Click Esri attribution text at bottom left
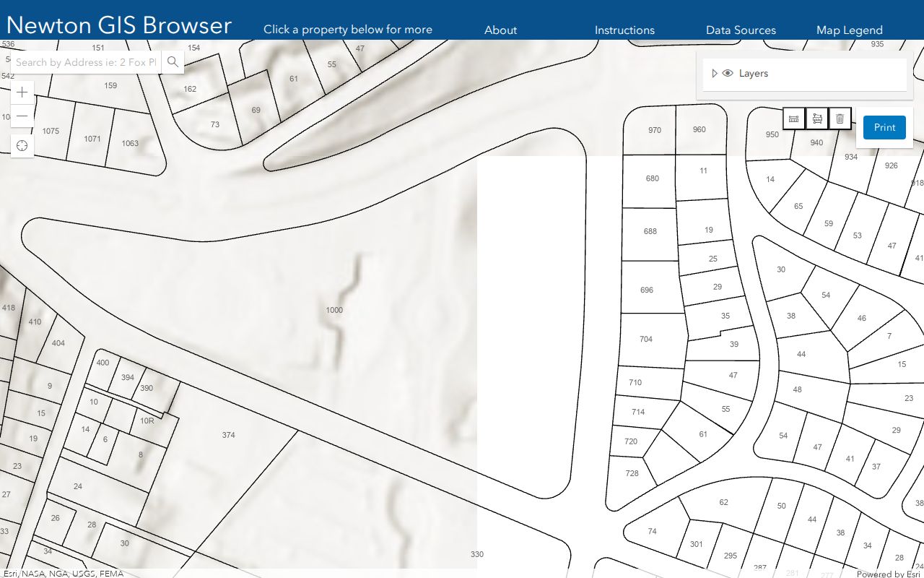924x578 pixels. pyautogui.click(x=63, y=574)
